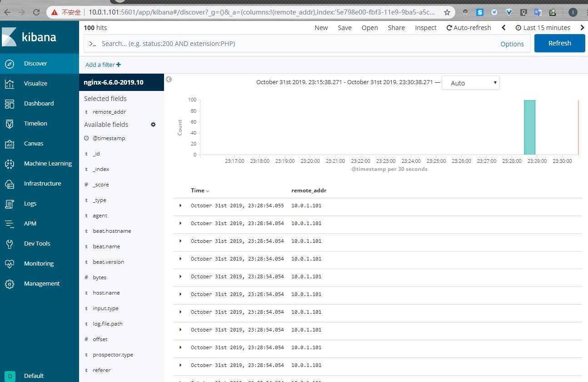Click browser reload icon
Image resolution: width=588 pixels, height=382 pixels.
click(37, 12)
